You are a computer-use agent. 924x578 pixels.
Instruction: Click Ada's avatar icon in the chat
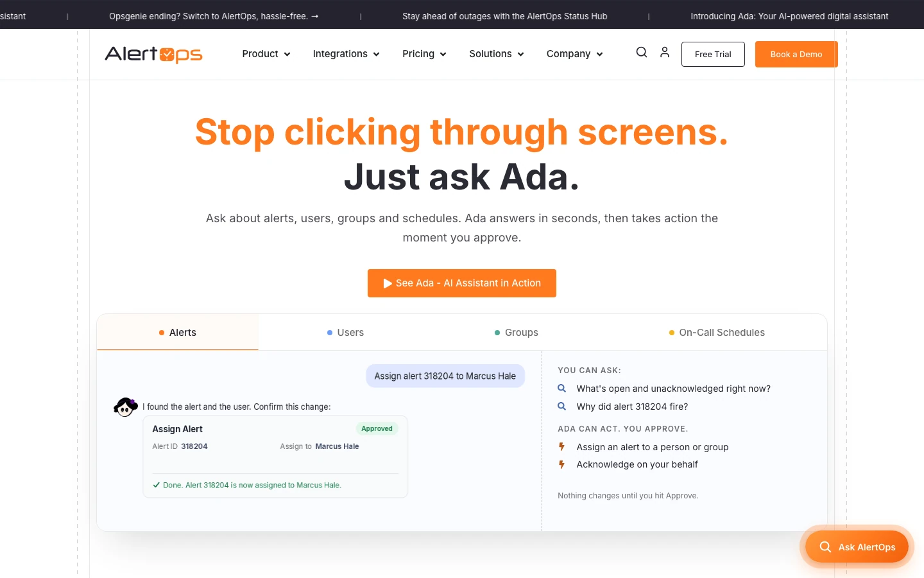125,407
